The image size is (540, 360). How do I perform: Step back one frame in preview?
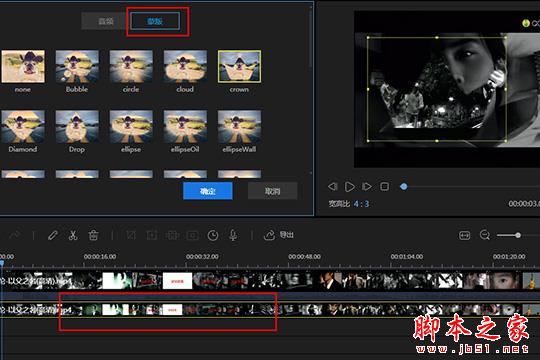tap(332, 187)
